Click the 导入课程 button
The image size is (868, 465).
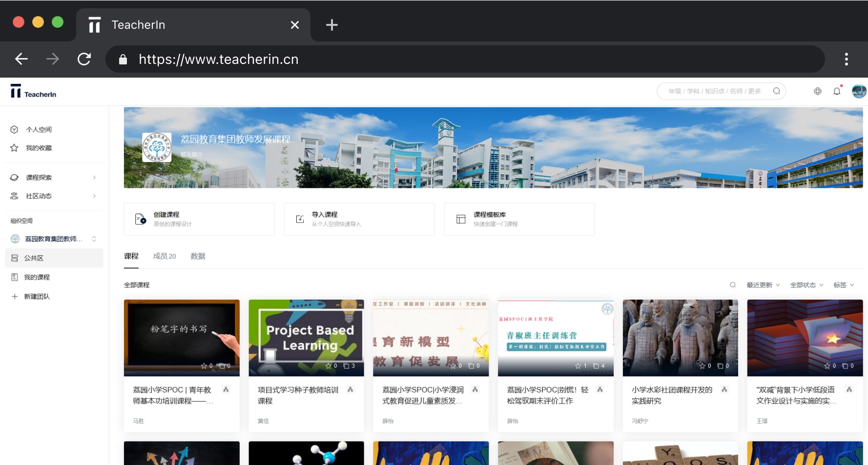coord(359,219)
